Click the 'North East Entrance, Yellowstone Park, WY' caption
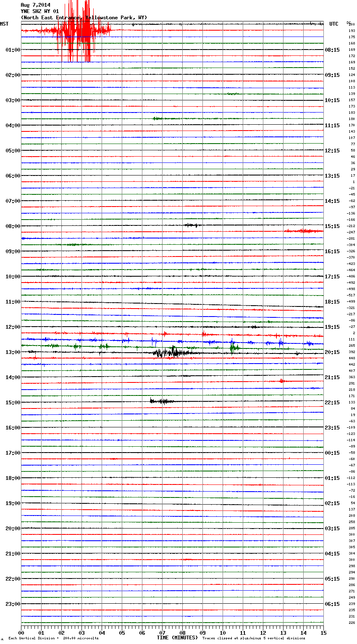 point(84,18)
